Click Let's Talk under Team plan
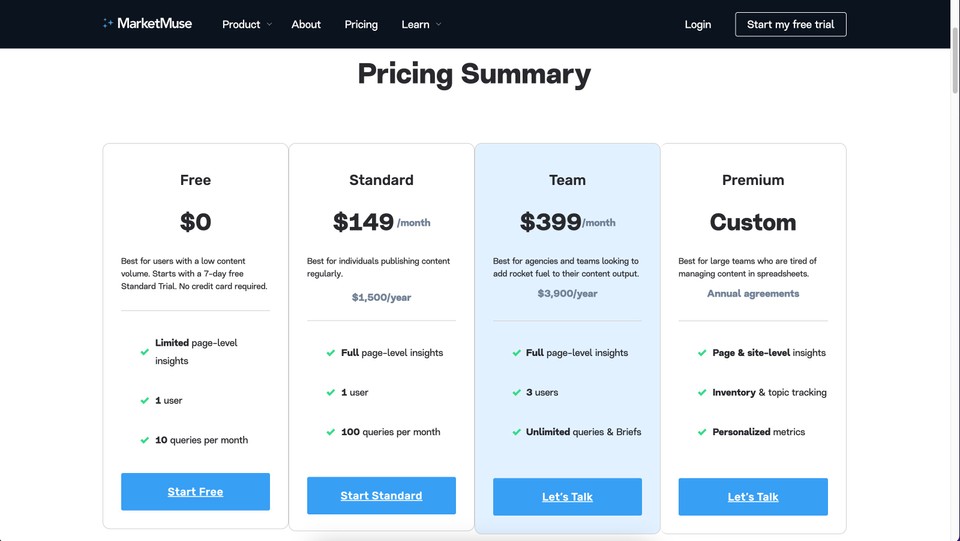 click(568, 497)
